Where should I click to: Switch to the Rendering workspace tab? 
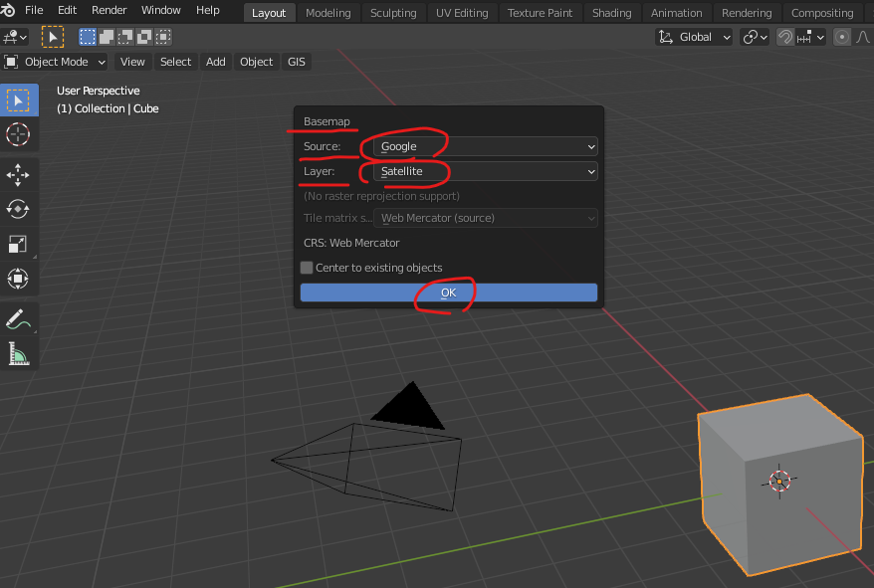coord(747,13)
